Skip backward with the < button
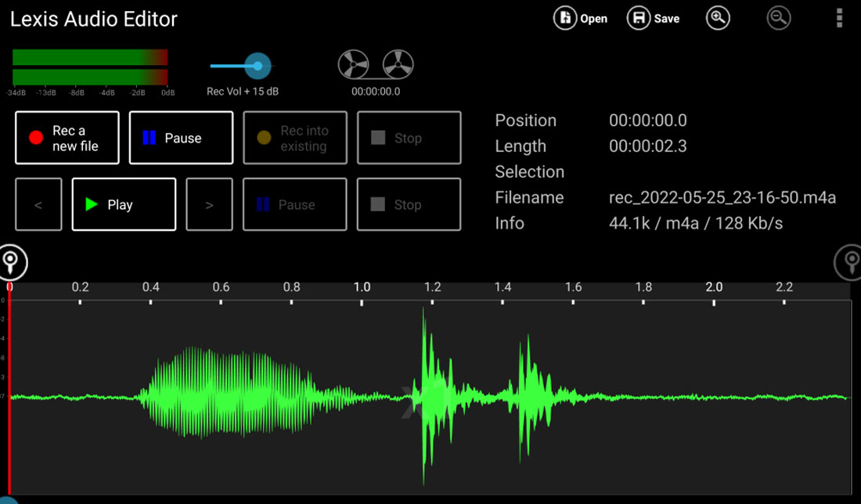 [38, 204]
